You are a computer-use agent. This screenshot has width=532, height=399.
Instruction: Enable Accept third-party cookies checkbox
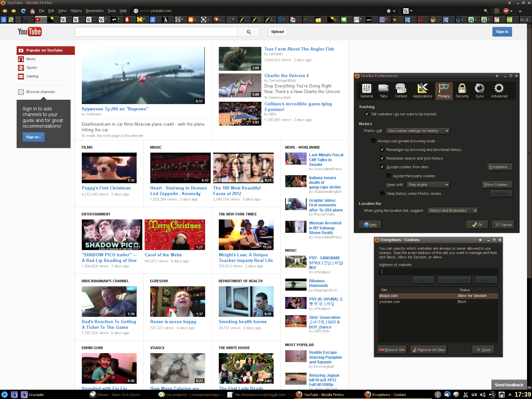tap(388, 176)
